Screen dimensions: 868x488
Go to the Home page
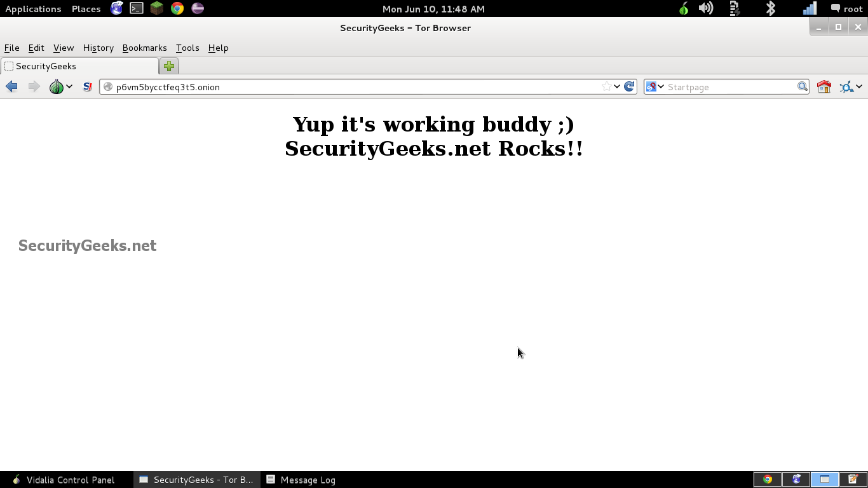click(x=824, y=86)
